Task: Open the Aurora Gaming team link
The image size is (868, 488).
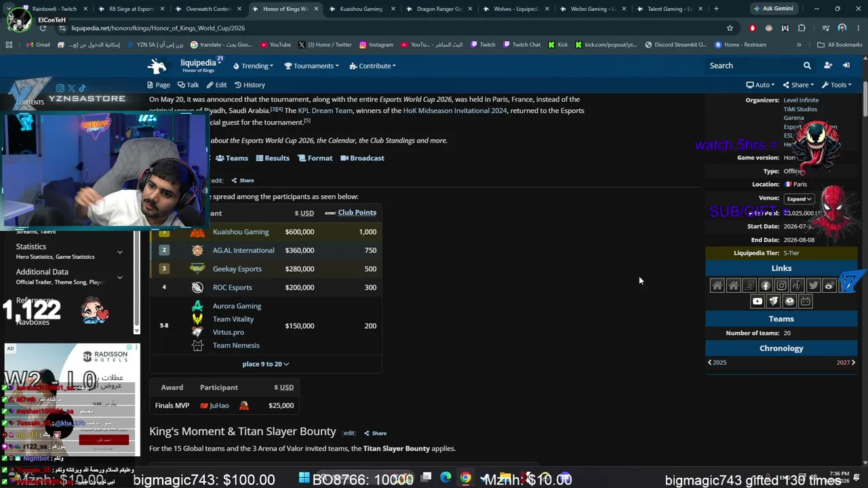Action: [237, 306]
